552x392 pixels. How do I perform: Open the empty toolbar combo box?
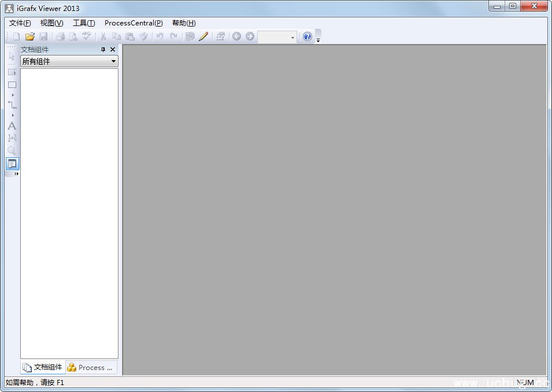(x=277, y=36)
